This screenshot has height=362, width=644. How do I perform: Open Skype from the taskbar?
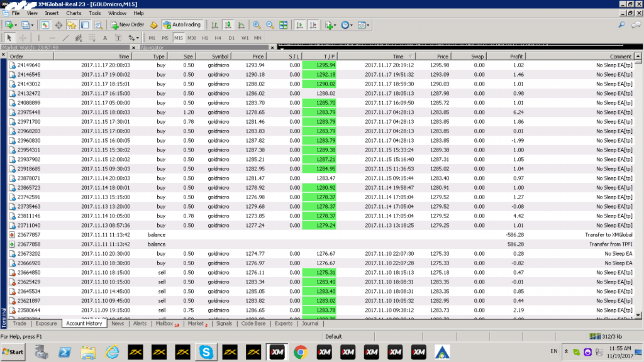[x=206, y=352]
